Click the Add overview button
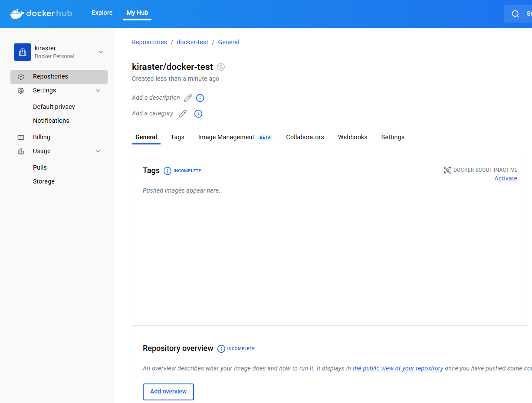This screenshot has height=403, width=532. pos(168,392)
